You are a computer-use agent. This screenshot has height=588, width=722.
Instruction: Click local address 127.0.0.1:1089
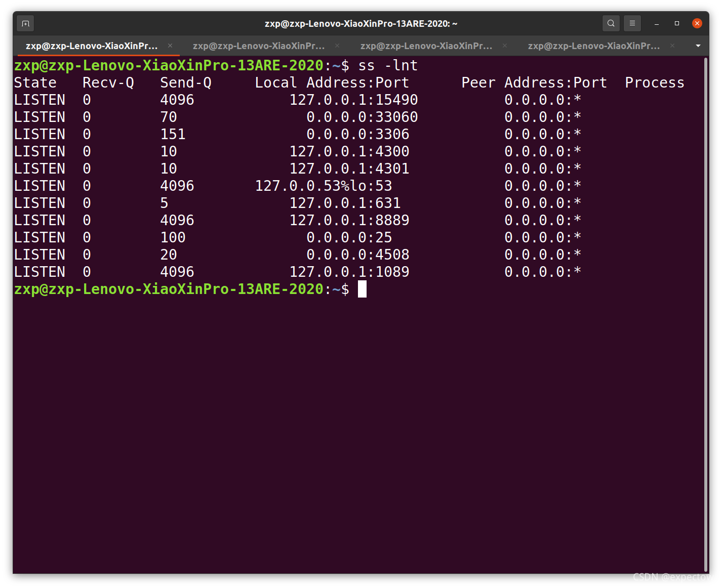[349, 272]
